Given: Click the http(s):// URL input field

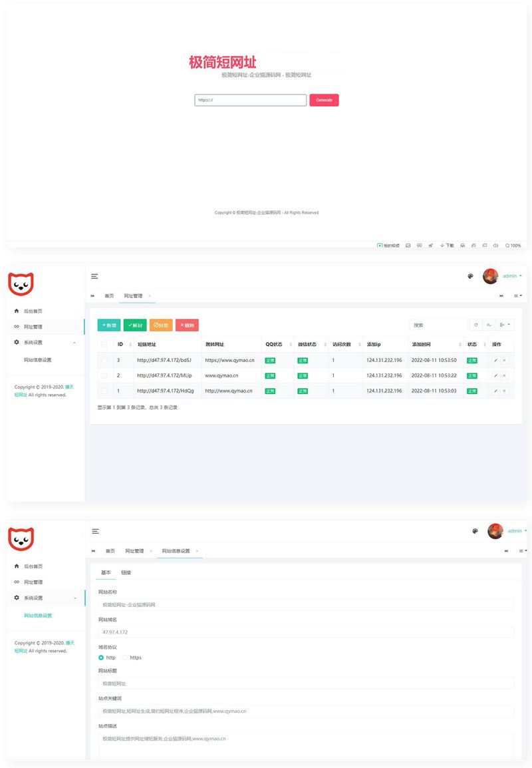Looking at the screenshot, I should (x=250, y=100).
